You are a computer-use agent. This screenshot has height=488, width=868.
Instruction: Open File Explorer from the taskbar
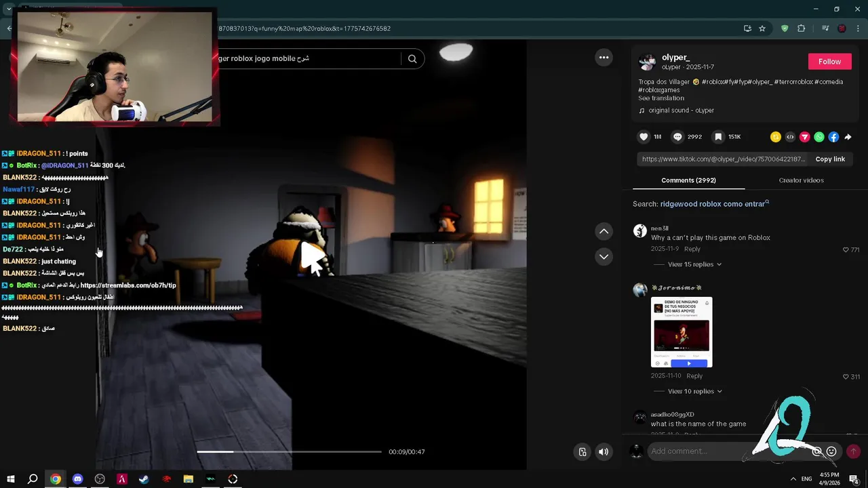click(189, 479)
